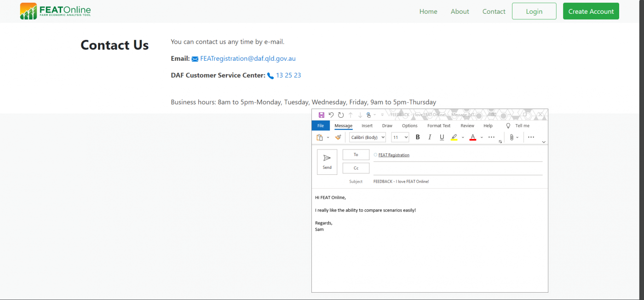
Task: Click the Format Painter brush icon
Action: pyautogui.click(x=338, y=137)
